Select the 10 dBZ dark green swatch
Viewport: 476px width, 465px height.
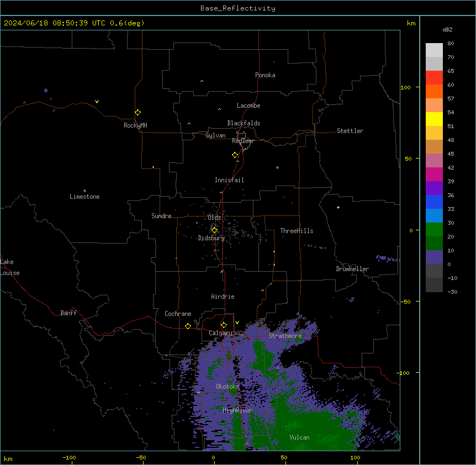pyautogui.click(x=434, y=243)
